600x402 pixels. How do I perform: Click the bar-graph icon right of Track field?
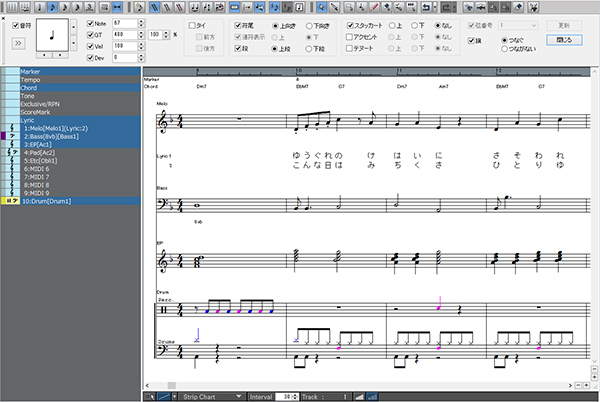[x=372, y=397]
